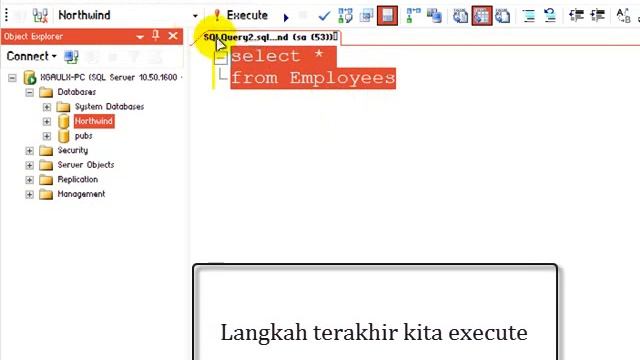This screenshot has height=360, width=640.
Task: Specify values for template parameters icon
Action: (624, 16)
